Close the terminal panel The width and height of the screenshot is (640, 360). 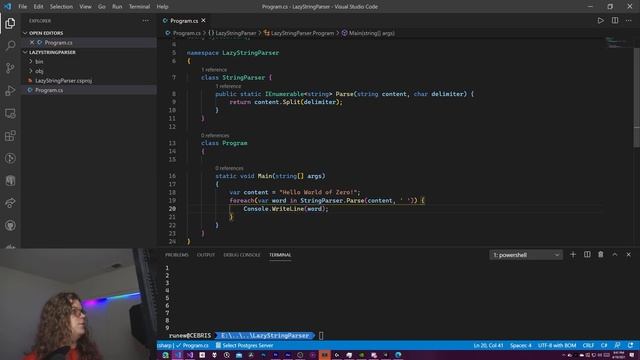tap(629, 255)
